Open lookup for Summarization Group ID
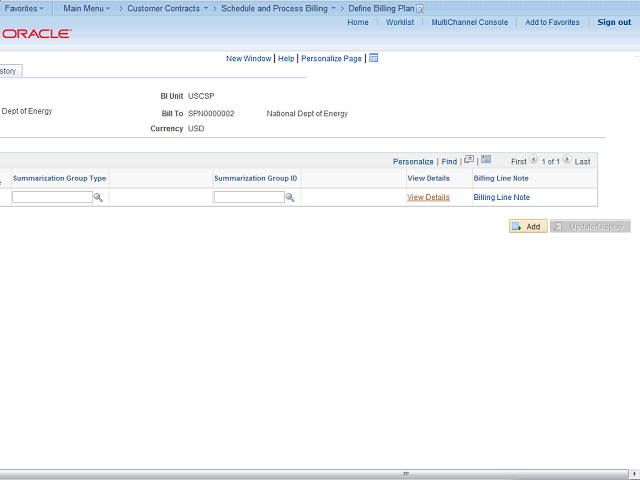This screenshot has width=640, height=480. click(290, 198)
